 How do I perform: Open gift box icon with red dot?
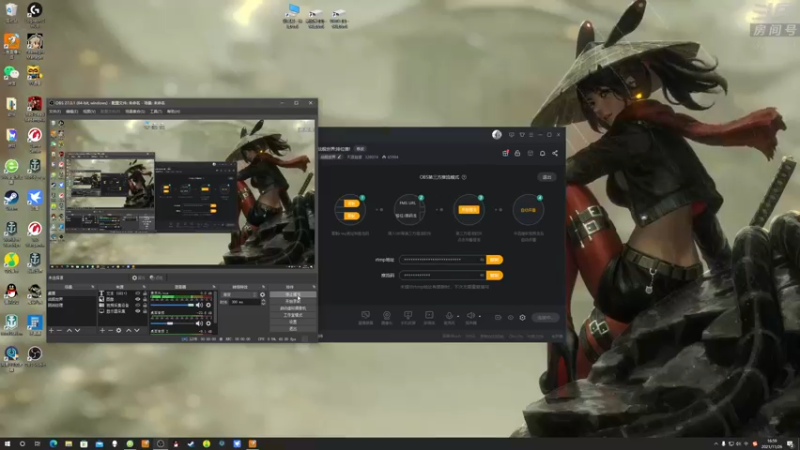pos(505,153)
